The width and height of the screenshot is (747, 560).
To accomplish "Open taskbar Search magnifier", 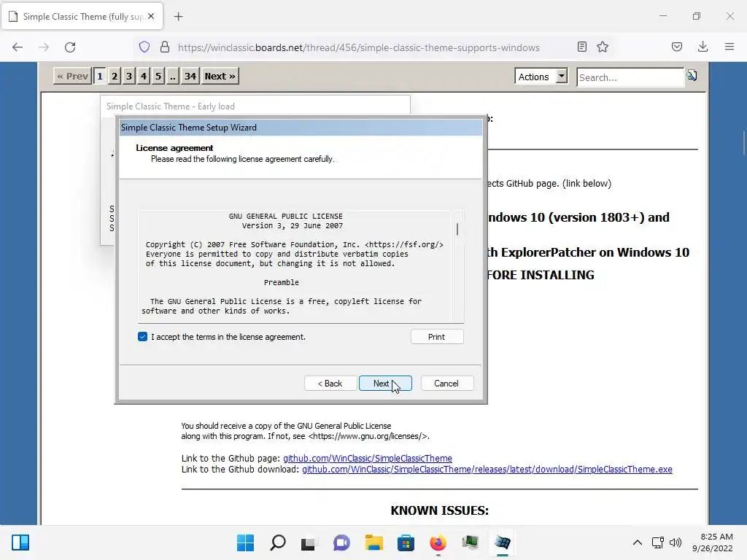I will [278, 542].
